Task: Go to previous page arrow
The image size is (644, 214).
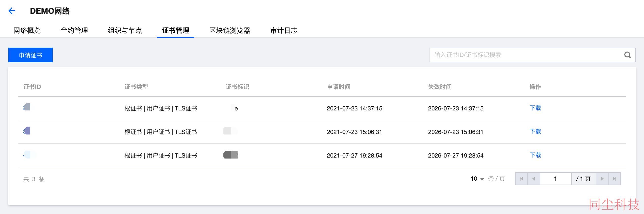Action: pos(534,179)
